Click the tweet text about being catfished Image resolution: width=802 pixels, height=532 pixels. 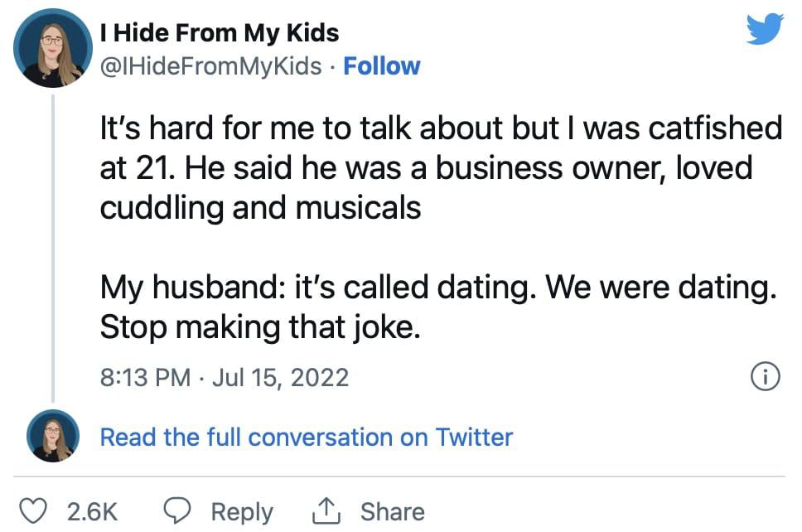441,167
